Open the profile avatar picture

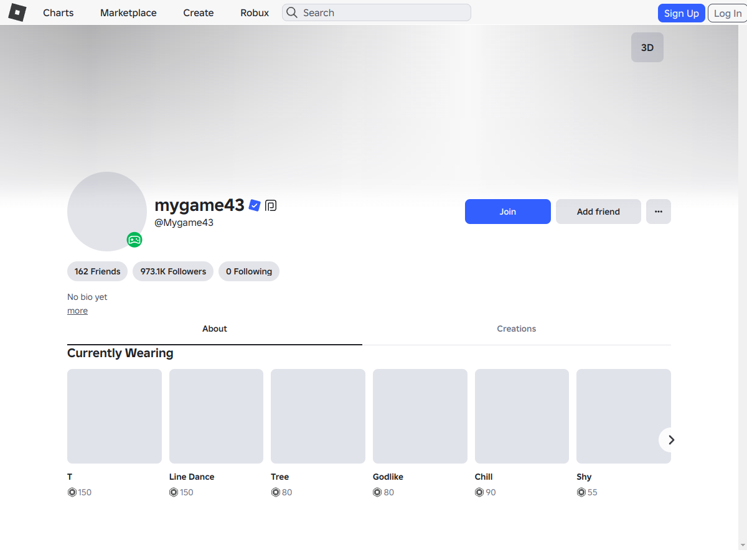(x=107, y=212)
